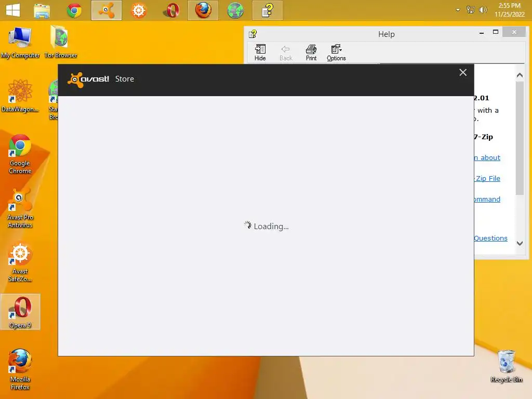
Task: Open the 'ommand' link in Help
Action: pyautogui.click(x=487, y=199)
